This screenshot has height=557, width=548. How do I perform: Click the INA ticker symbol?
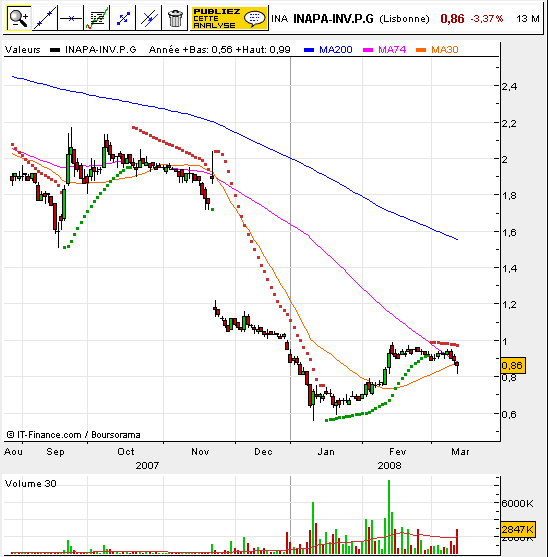click(x=280, y=18)
